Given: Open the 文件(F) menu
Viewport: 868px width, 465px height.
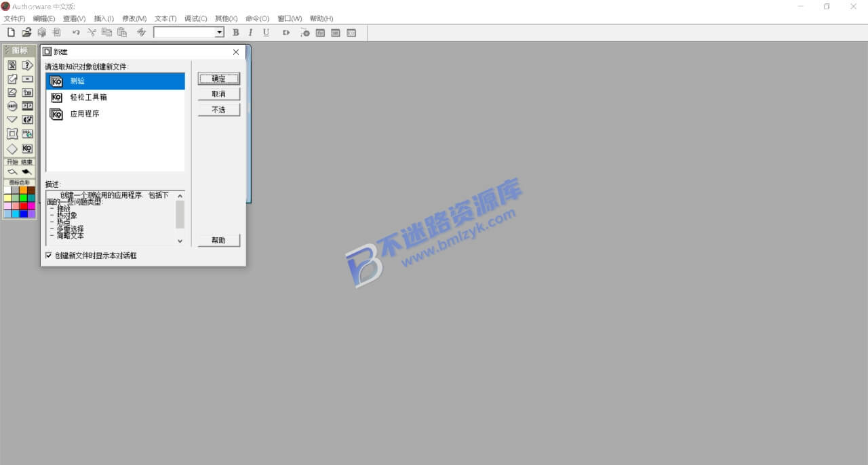Looking at the screenshot, I should coord(15,18).
